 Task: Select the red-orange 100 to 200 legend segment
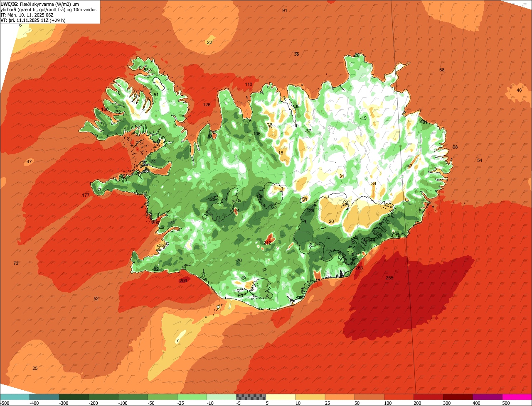(x=399, y=396)
